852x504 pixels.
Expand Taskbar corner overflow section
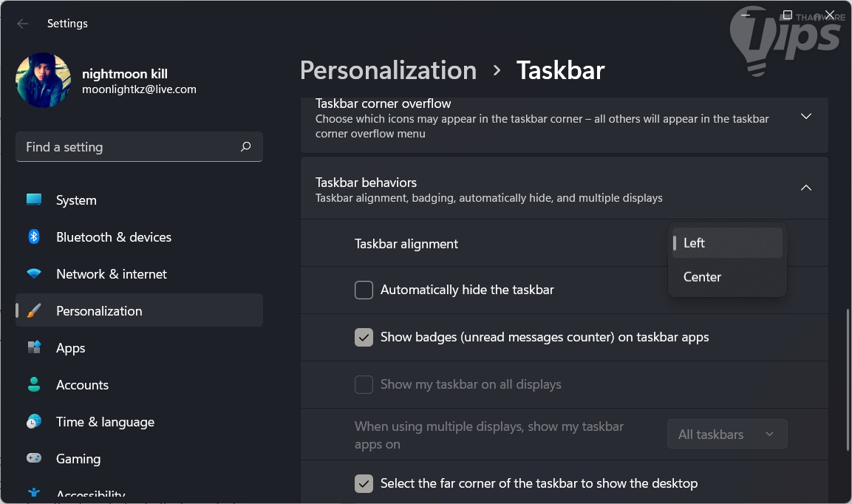[x=806, y=117]
